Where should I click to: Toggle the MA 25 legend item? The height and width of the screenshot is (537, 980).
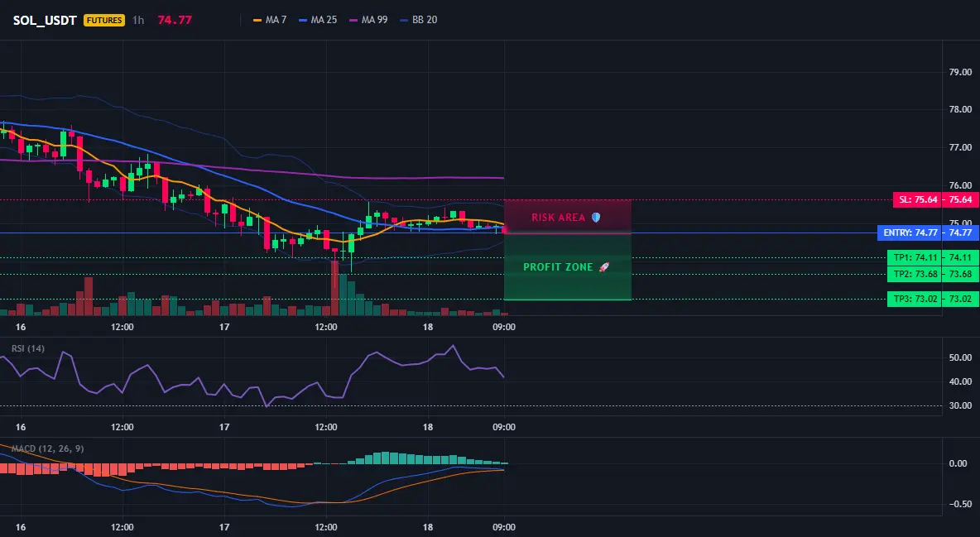coord(318,20)
